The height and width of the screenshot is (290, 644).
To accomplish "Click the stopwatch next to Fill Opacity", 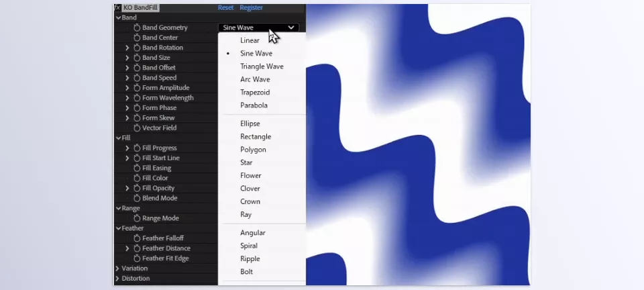I will (x=137, y=188).
